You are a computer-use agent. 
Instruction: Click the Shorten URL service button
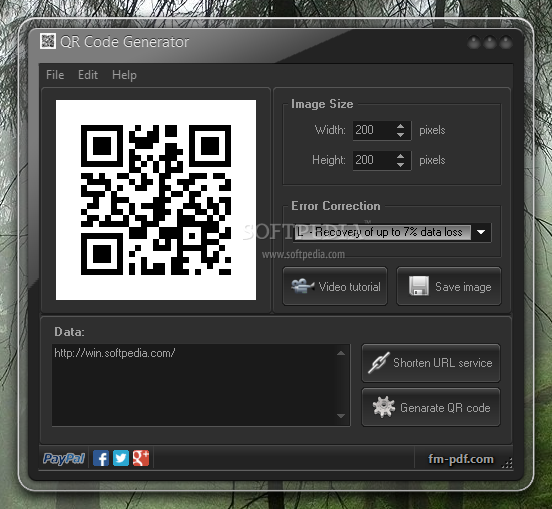coord(431,363)
